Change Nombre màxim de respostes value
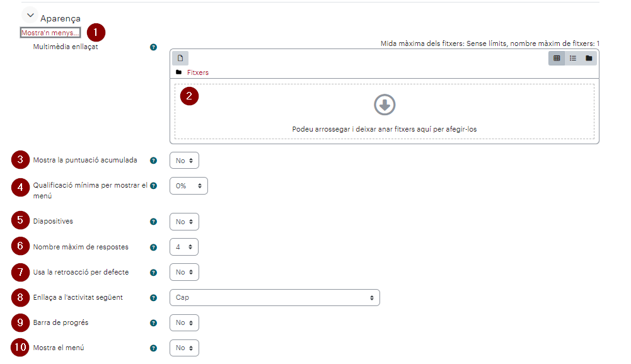This screenshot has height=364, width=631. pos(184,247)
